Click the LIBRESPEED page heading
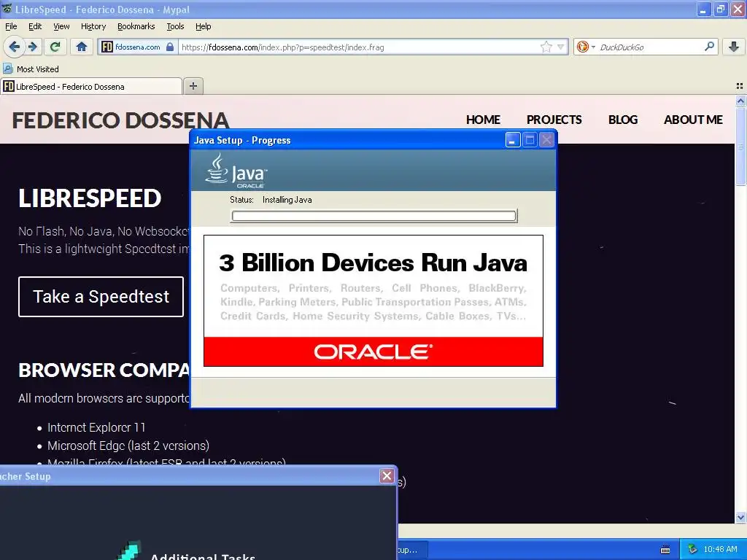 pos(90,198)
